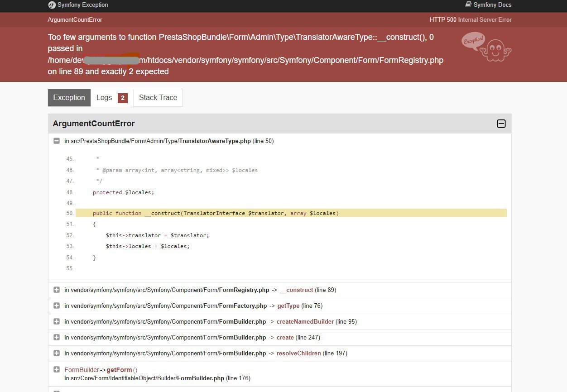Open the Stack Trace tab

point(158,98)
